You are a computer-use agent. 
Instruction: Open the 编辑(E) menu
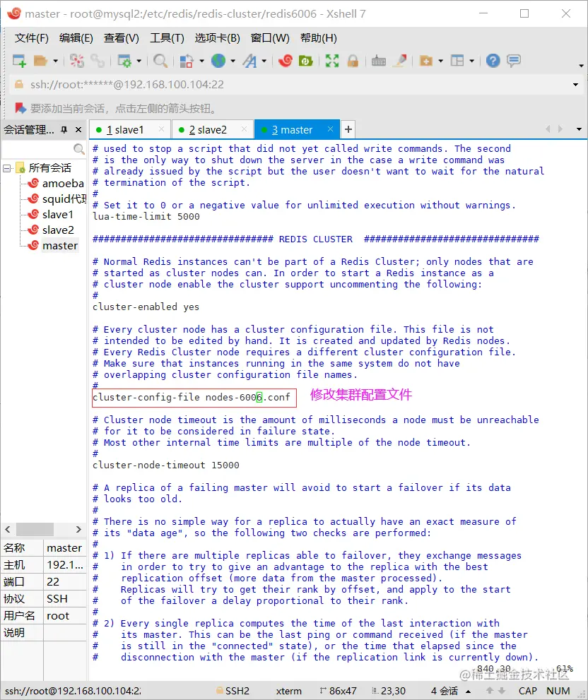(x=76, y=38)
